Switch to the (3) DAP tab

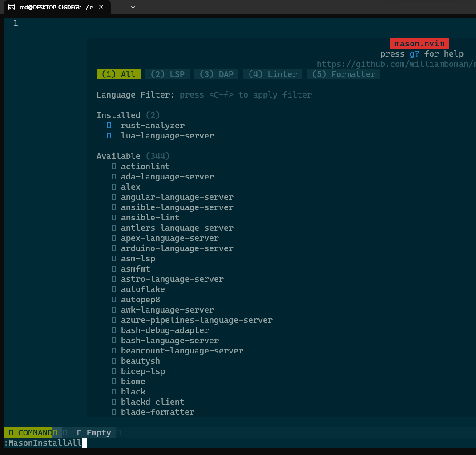tap(217, 74)
